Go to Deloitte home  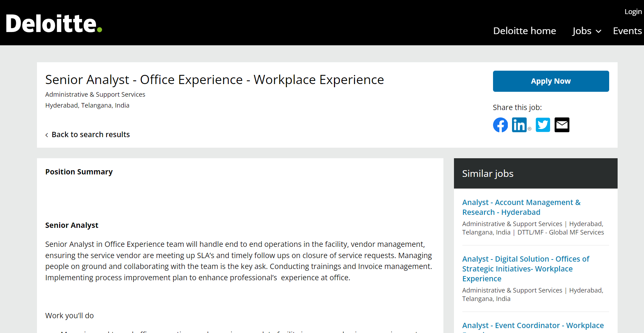click(524, 31)
